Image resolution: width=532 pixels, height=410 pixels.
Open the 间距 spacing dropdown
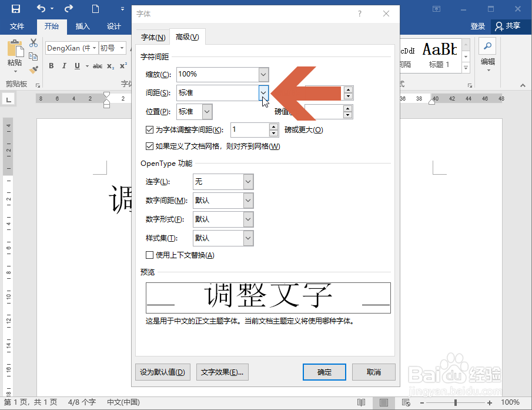[x=263, y=93]
